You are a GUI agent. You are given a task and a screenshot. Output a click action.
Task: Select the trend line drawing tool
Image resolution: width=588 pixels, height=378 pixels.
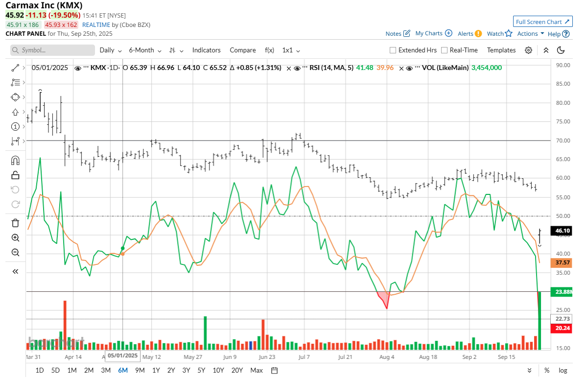[x=15, y=68]
